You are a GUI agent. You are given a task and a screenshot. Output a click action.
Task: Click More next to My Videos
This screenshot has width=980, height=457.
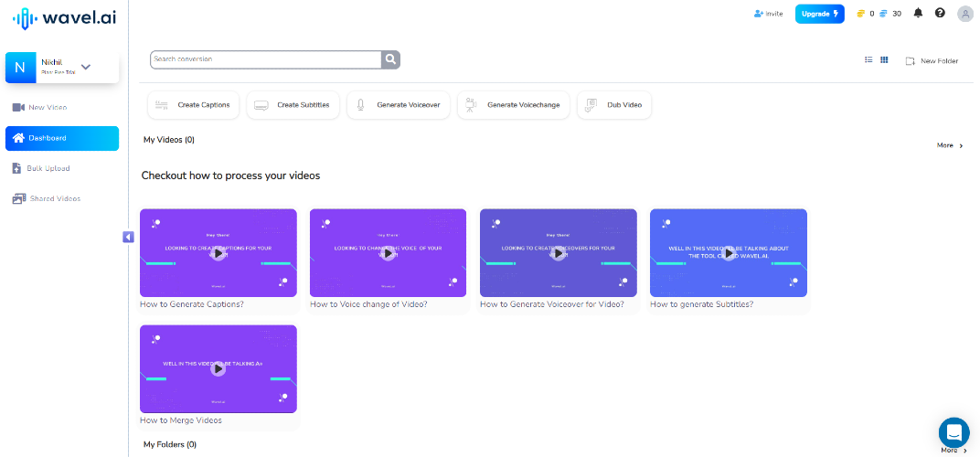(x=949, y=145)
